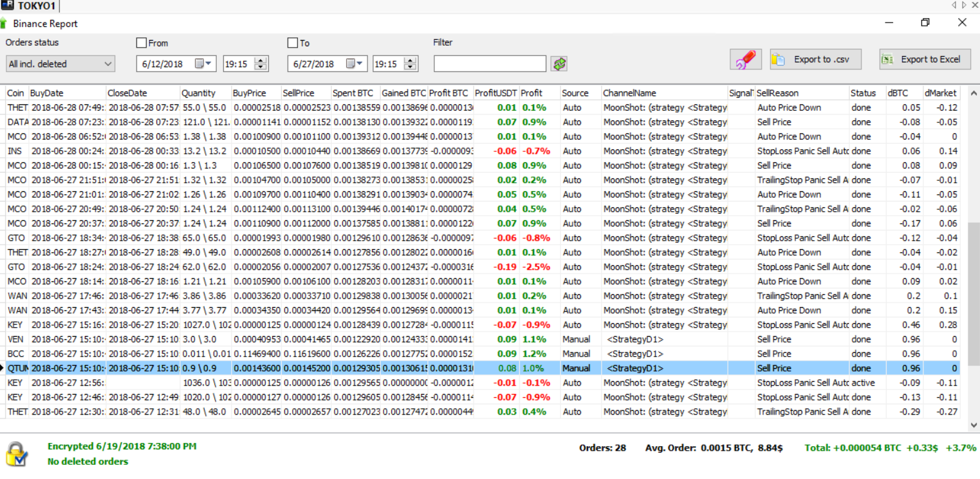Screen dimensions: 980x479
Task: Click Export to Excel button
Action: 924,59
